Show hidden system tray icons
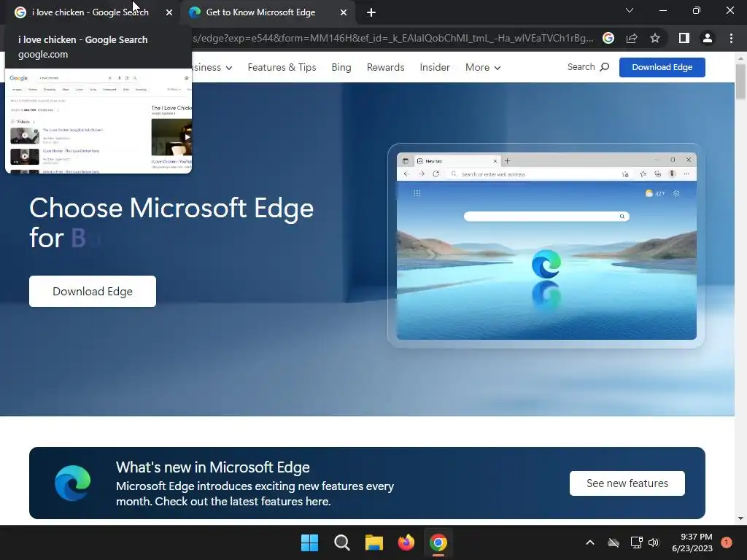This screenshot has width=747, height=560. click(589, 542)
